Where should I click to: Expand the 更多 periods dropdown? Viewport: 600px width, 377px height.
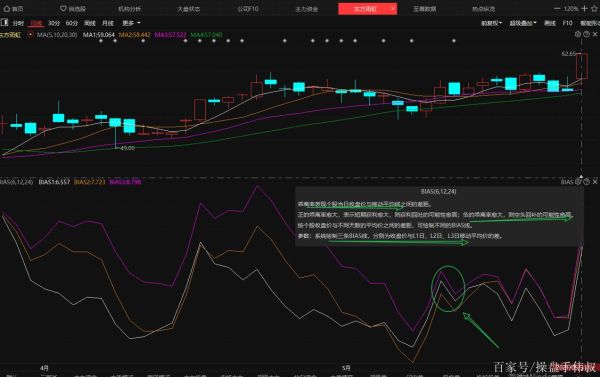coord(131,23)
